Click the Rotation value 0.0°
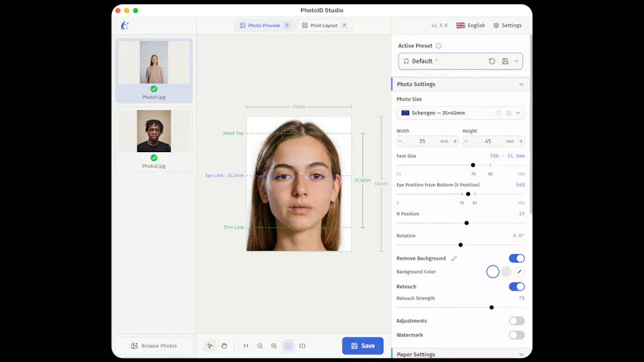Viewport: 644px width, 362px height. [x=518, y=236]
